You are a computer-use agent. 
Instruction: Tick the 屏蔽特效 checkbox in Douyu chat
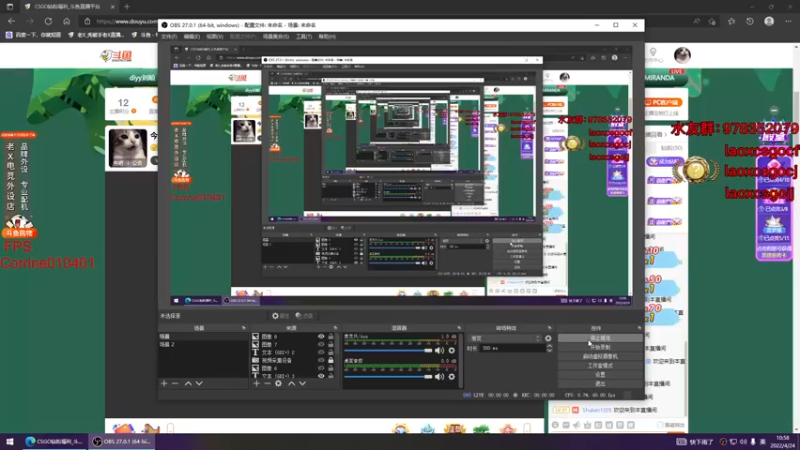pos(660,425)
